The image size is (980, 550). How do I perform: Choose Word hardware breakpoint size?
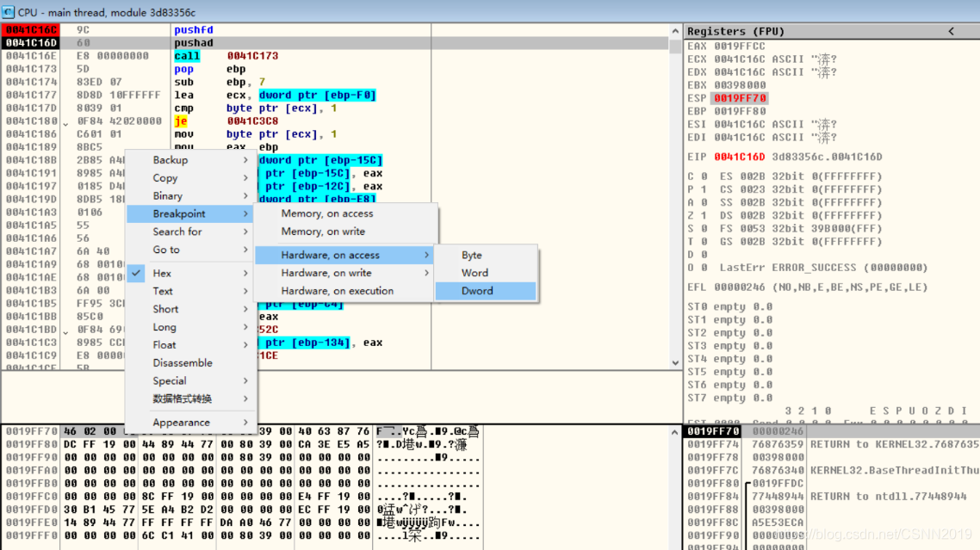[x=486, y=273]
